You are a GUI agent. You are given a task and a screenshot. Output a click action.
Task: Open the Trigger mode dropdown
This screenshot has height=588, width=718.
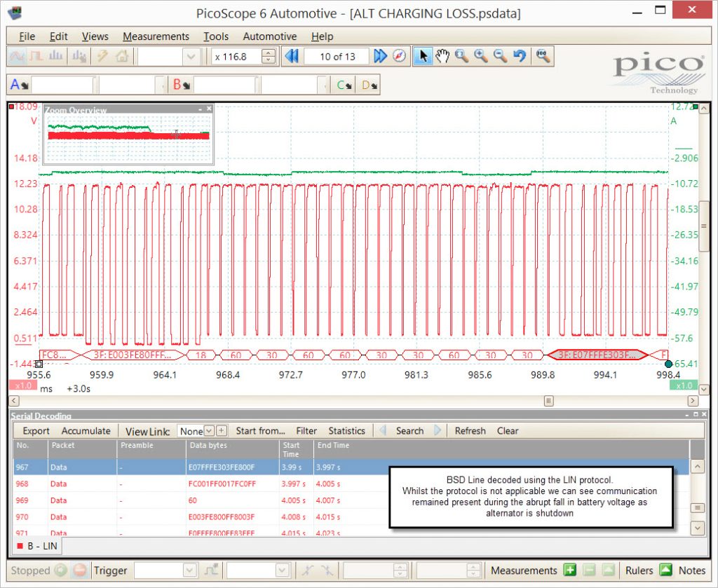click(x=190, y=570)
